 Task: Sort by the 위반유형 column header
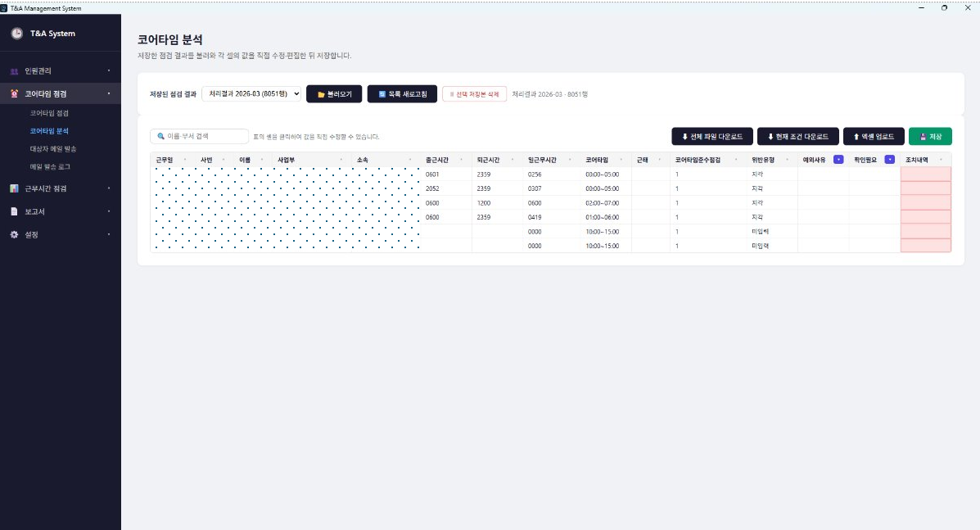[x=772, y=160]
